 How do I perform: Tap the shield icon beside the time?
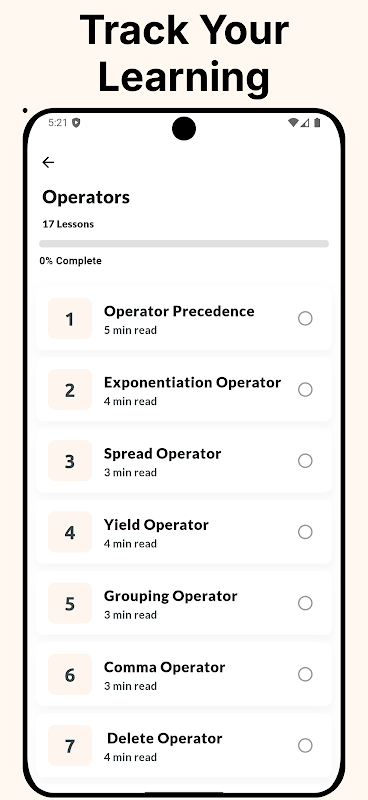[76, 122]
